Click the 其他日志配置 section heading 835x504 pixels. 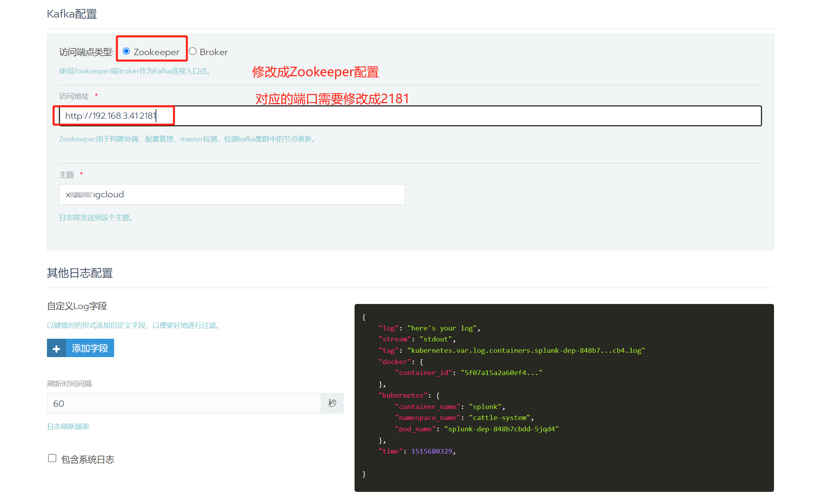80,273
